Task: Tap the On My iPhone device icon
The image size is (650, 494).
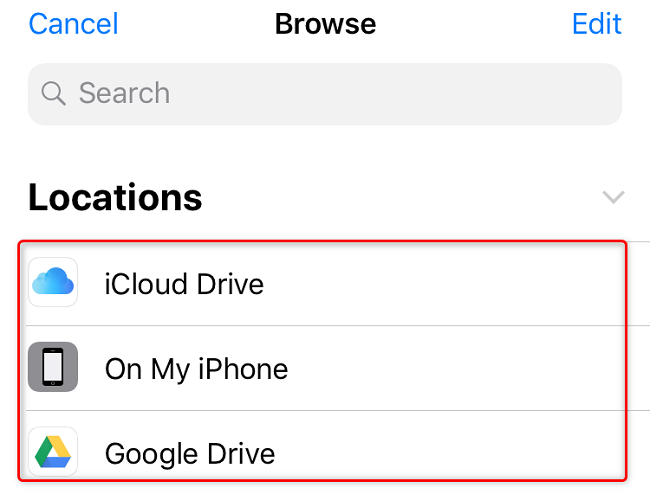Action: coord(53,368)
